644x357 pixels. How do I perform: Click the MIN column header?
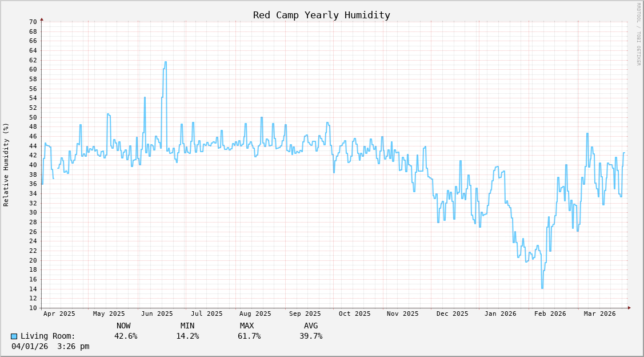pyautogui.click(x=187, y=326)
